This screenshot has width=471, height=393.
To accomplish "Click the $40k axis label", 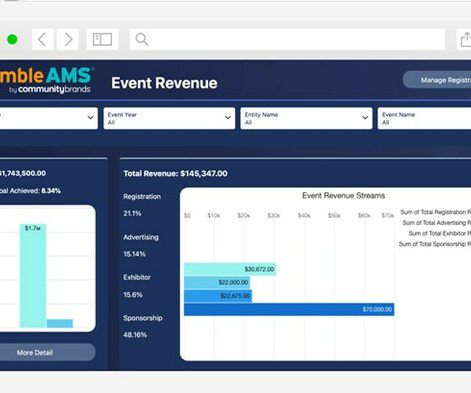I will [304, 216].
